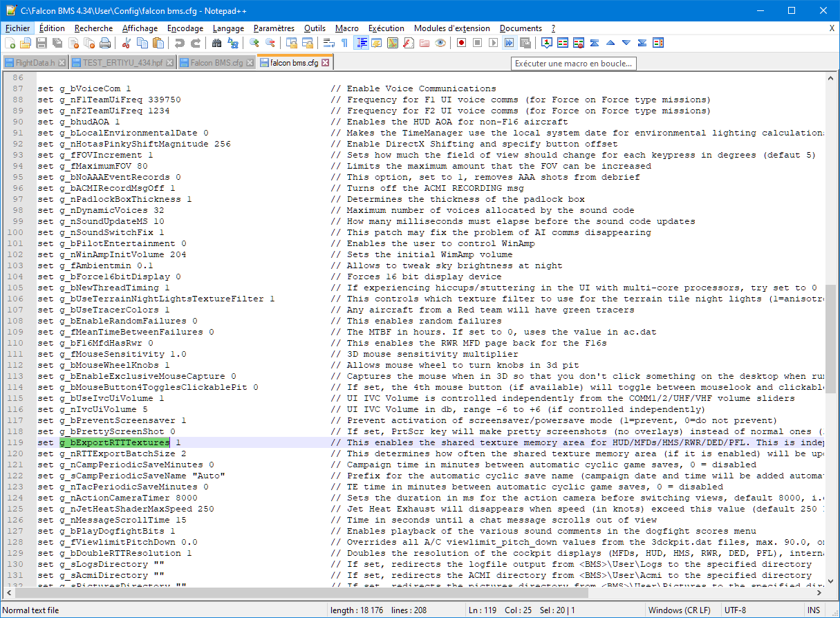Paste clipboard with toolbar Paste icon
840x618 pixels.
[x=158, y=43]
